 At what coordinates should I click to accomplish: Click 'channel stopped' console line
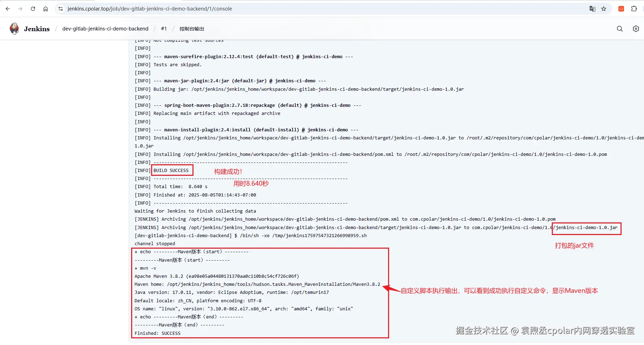pyautogui.click(x=155, y=244)
